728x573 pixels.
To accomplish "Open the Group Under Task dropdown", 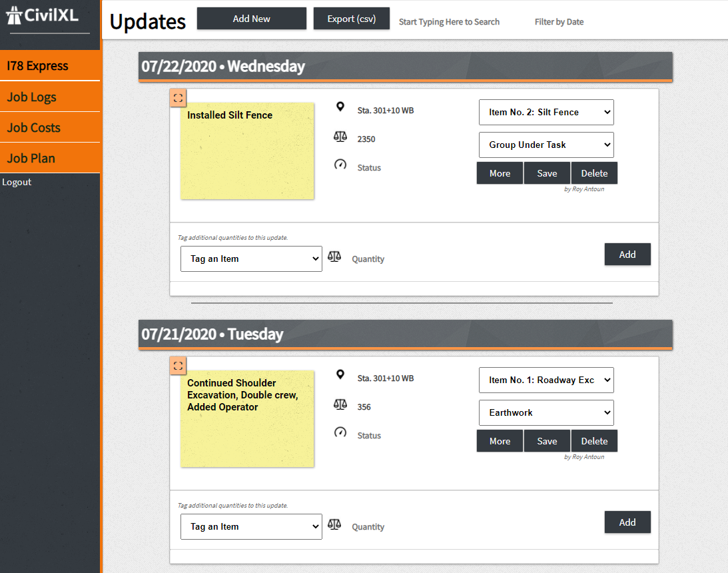I will point(546,145).
